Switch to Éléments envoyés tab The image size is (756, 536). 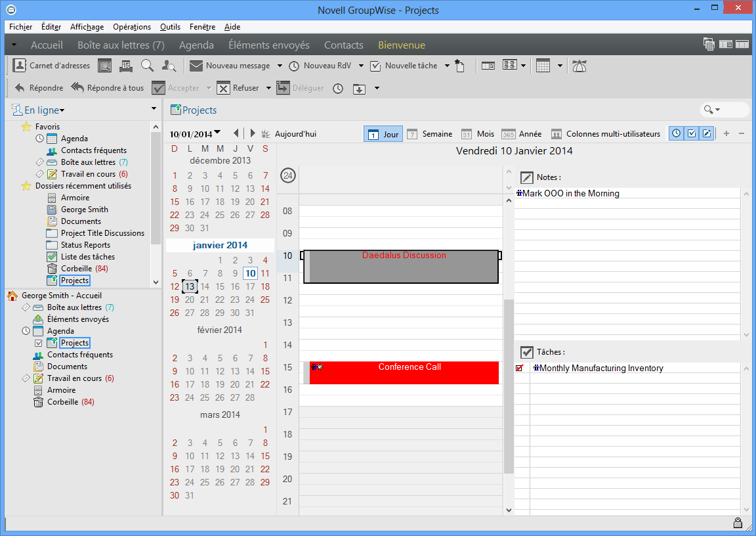(269, 45)
